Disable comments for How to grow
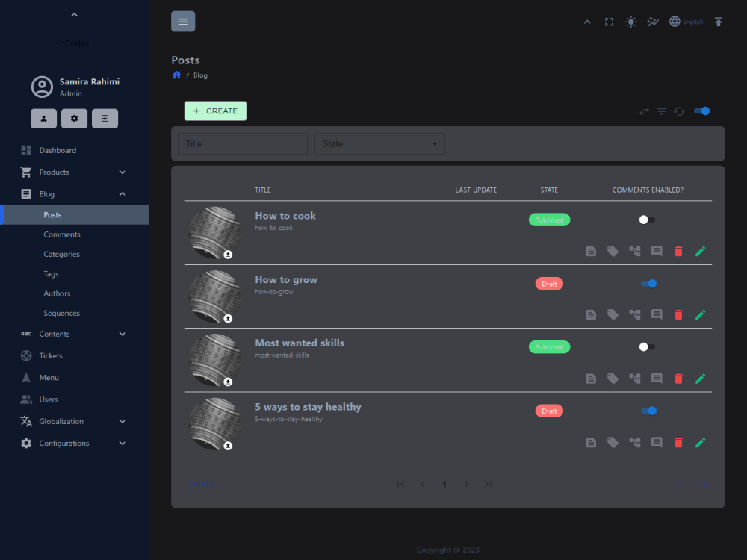 648,284
